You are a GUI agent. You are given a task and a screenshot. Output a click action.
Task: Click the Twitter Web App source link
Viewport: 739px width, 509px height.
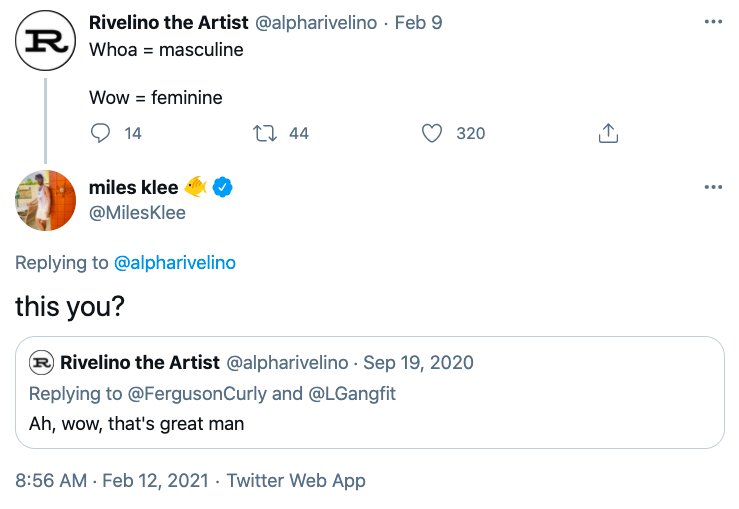(296, 481)
